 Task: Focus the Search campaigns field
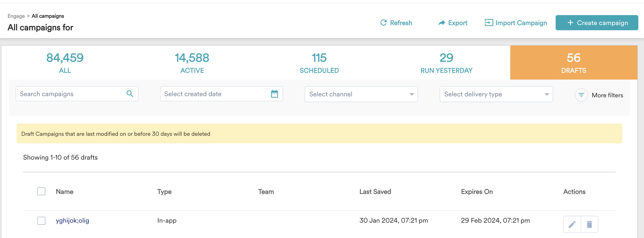(77, 94)
